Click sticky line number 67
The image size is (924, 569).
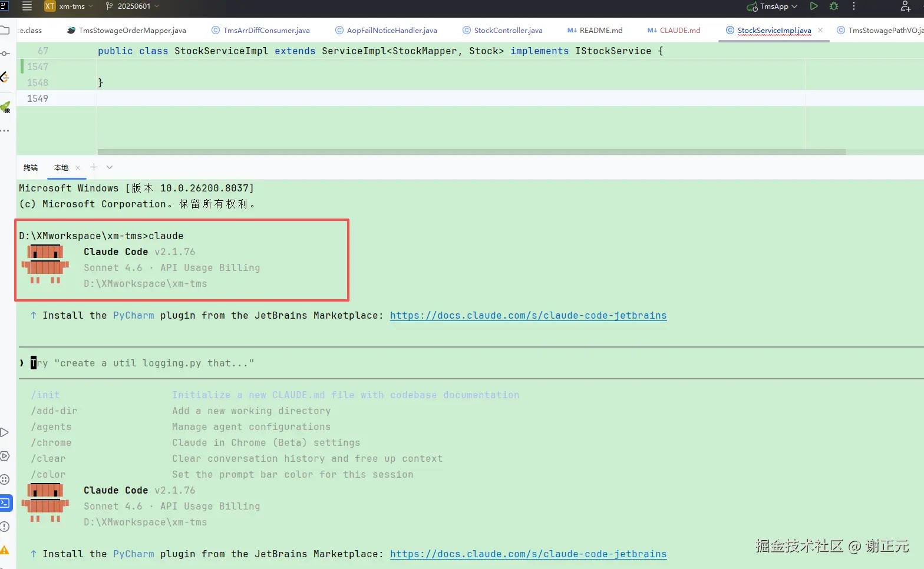pos(43,51)
